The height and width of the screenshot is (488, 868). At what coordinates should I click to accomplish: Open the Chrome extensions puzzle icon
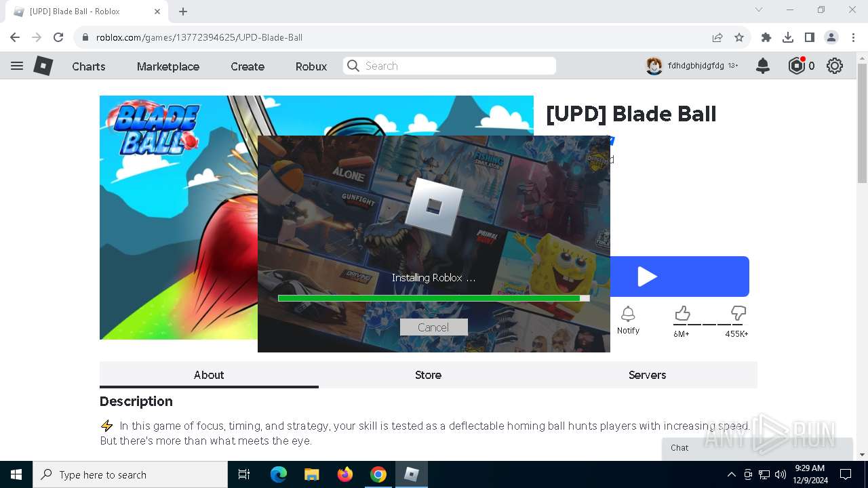pos(766,37)
